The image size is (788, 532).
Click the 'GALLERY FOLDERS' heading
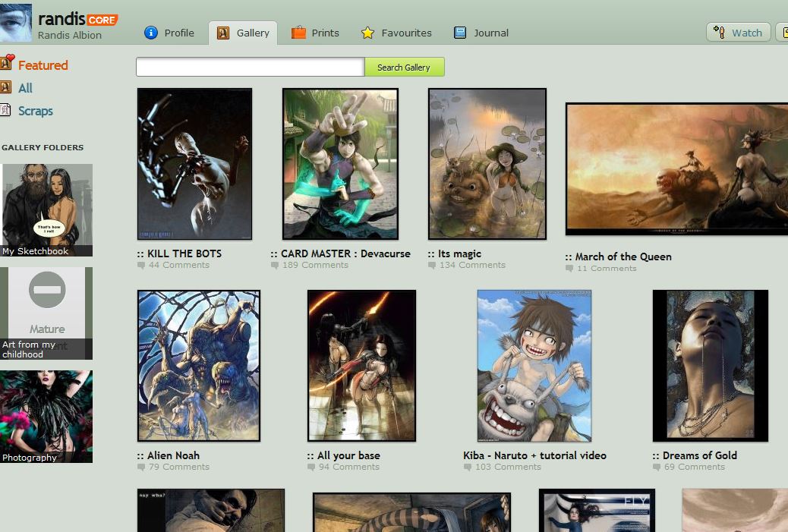[x=43, y=148]
